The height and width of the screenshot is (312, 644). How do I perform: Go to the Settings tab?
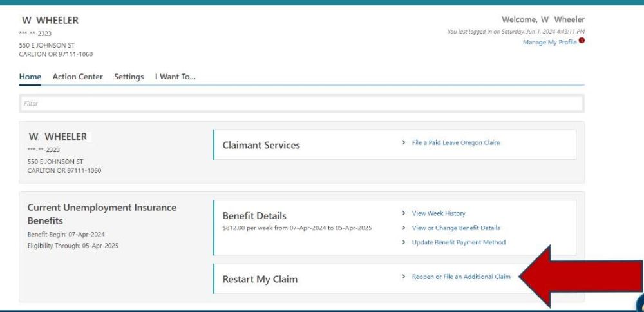129,77
